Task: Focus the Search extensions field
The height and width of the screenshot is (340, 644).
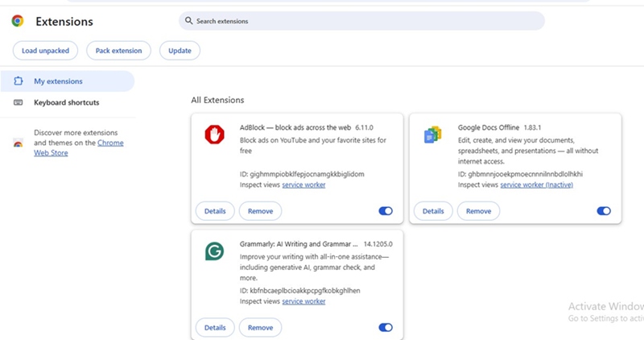Action: (x=361, y=21)
